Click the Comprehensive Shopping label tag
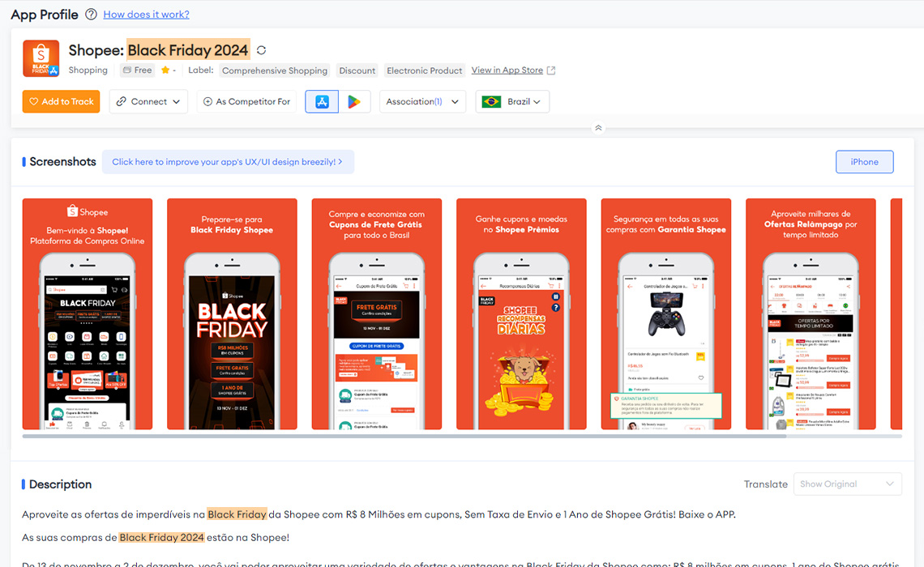Image resolution: width=924 pixels, height=567 pixels. tap(275, 70)
